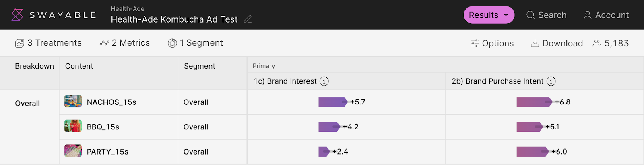Click the respondents count icon 5,183
The image size is (644, 165).
[x=597, y=43]
